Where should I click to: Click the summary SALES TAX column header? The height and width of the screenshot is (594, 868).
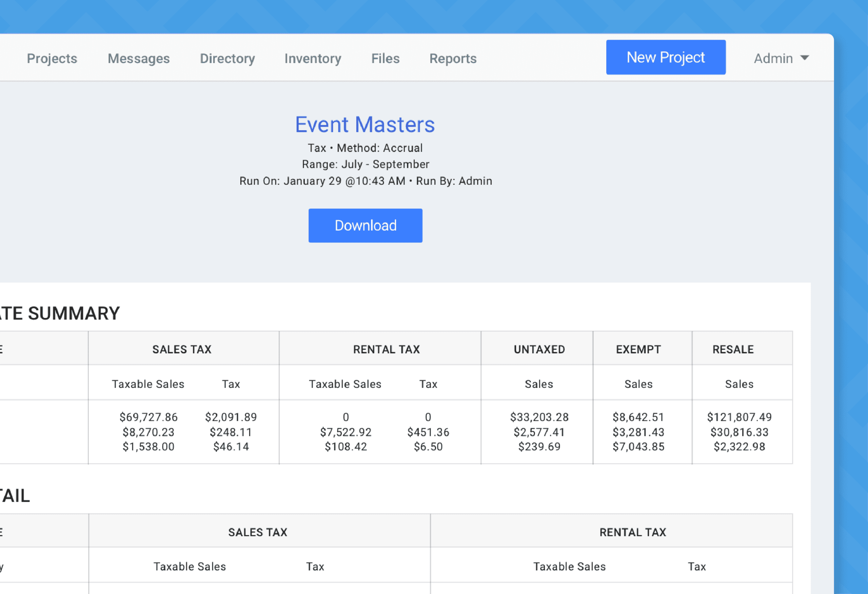(182, 349)
